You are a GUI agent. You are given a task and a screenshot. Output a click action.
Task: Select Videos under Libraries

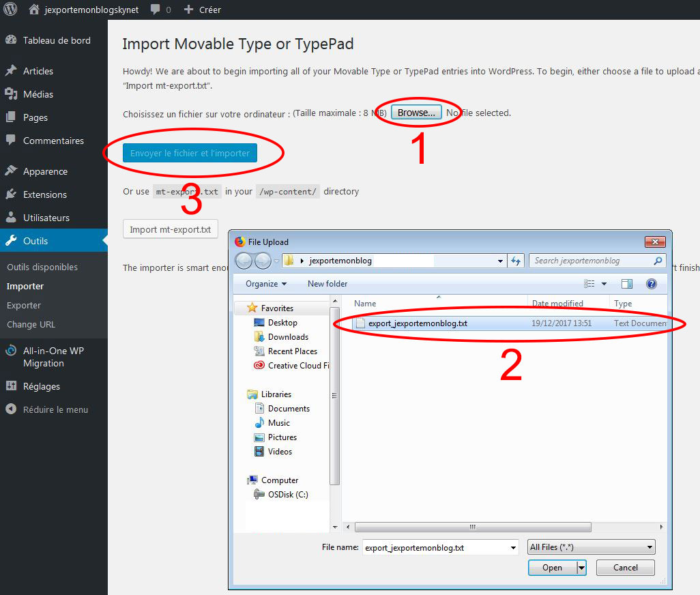click(280, 451)
